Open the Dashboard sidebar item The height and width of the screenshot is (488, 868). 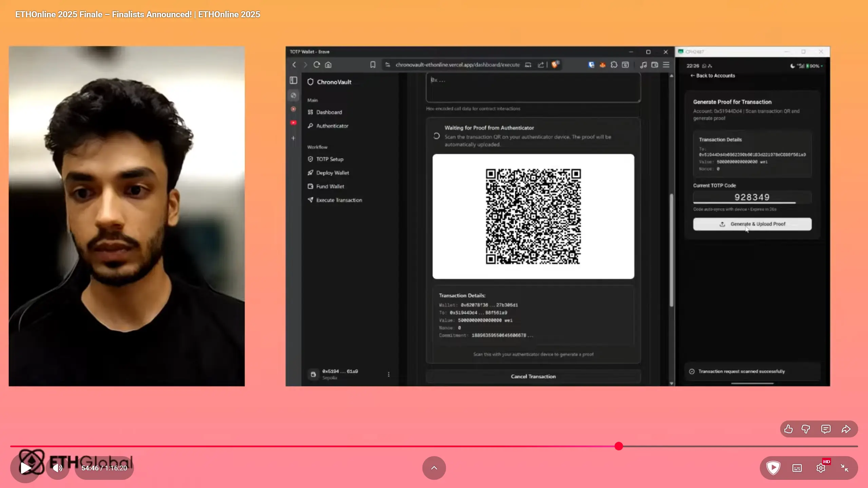(329, 112)
